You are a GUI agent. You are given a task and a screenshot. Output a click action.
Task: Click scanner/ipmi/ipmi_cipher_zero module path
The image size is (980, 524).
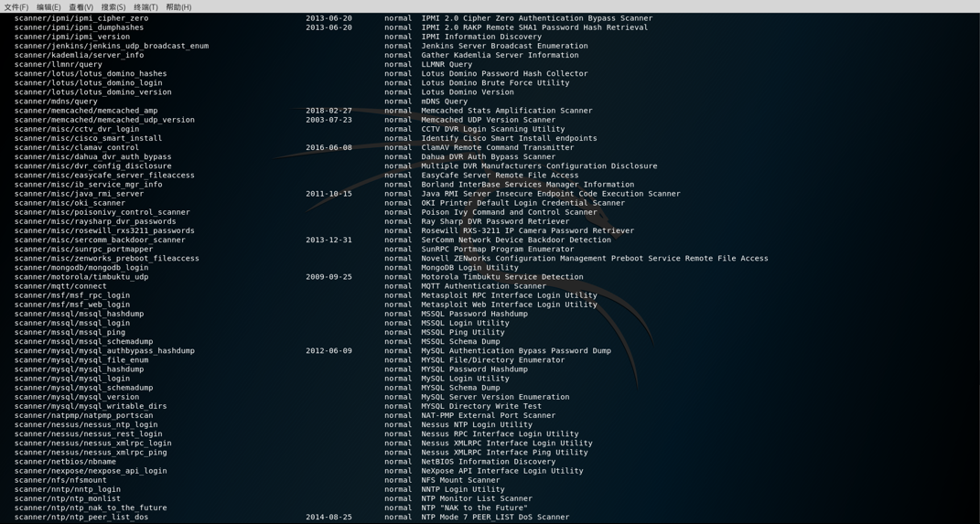pos(81,18)
